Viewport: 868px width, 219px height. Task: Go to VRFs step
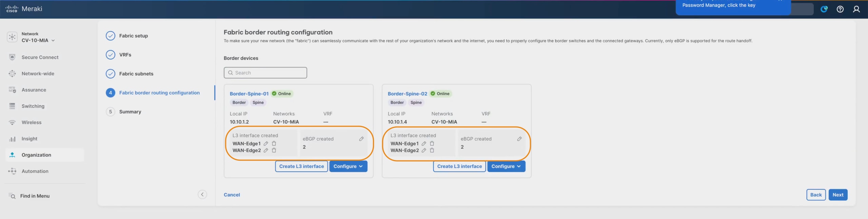pos(125,55)
